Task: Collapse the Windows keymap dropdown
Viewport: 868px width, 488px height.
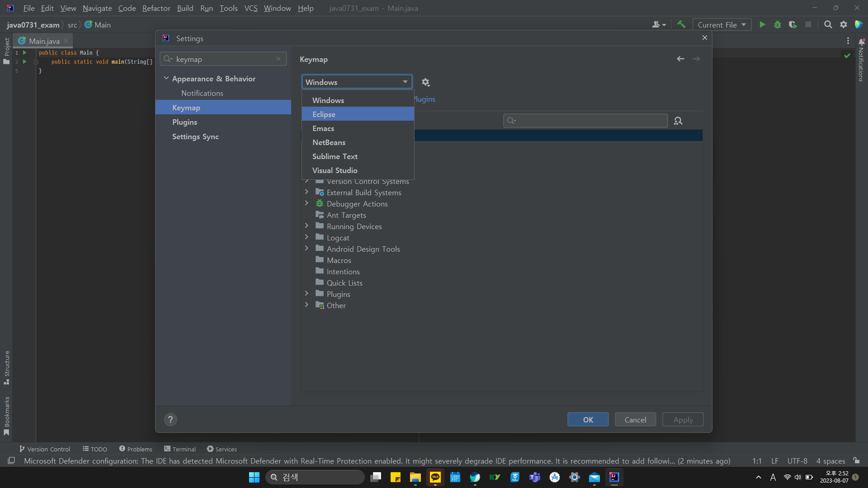Action: (405, 82)
